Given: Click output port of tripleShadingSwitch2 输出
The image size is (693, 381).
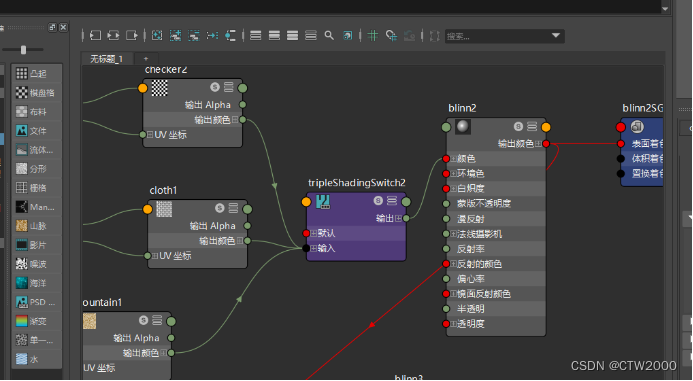Looking at the screenshot, I should (x=406, y=218).
